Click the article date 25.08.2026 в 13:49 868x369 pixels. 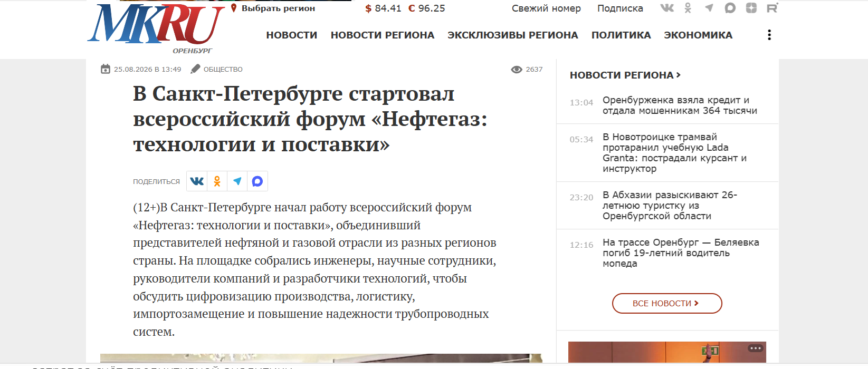[148, 70]
